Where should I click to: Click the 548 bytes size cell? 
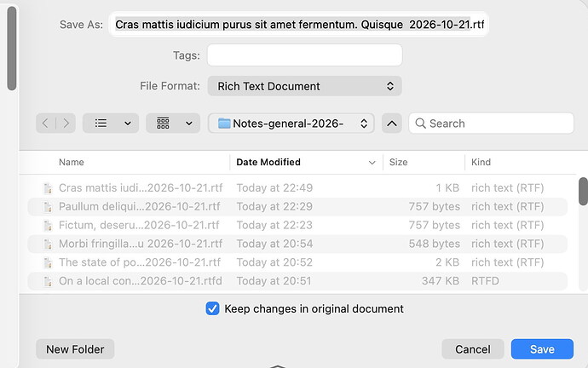[x=435, y=244]
